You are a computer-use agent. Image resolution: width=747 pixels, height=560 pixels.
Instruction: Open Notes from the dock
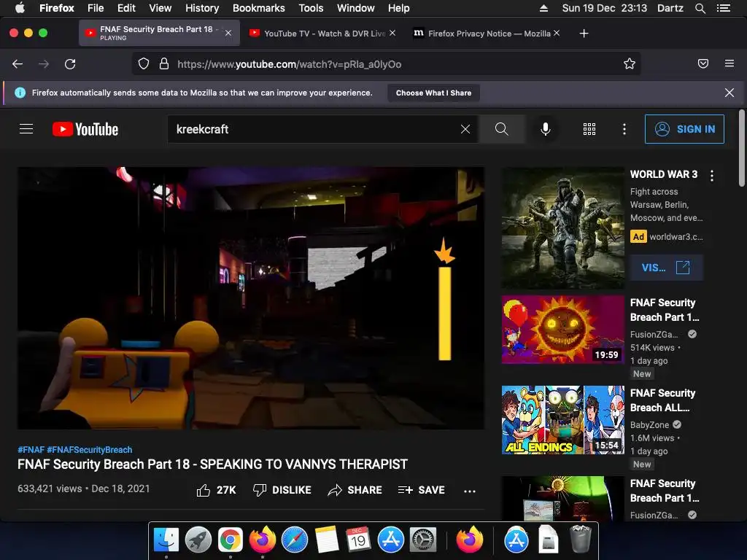[x=327, y=540]
